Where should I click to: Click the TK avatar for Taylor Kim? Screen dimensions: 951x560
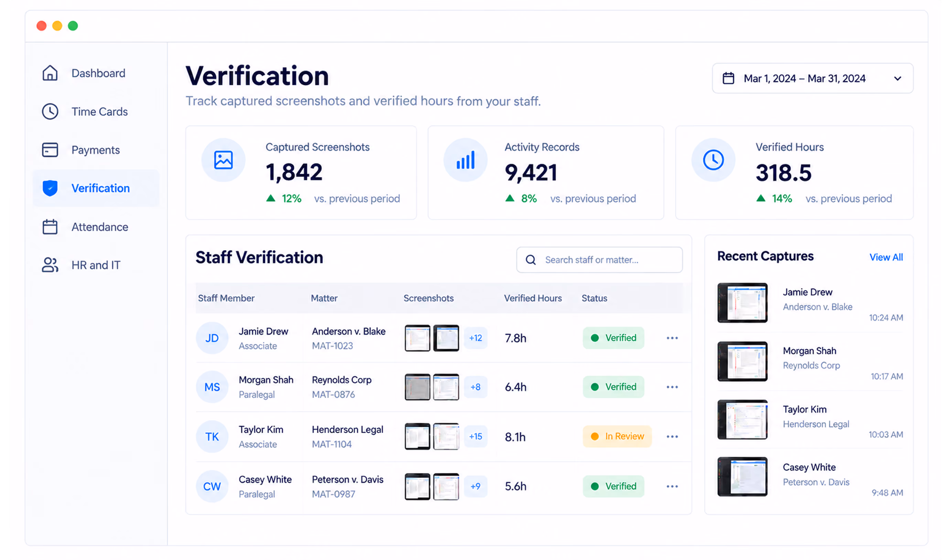click(212, 437)
